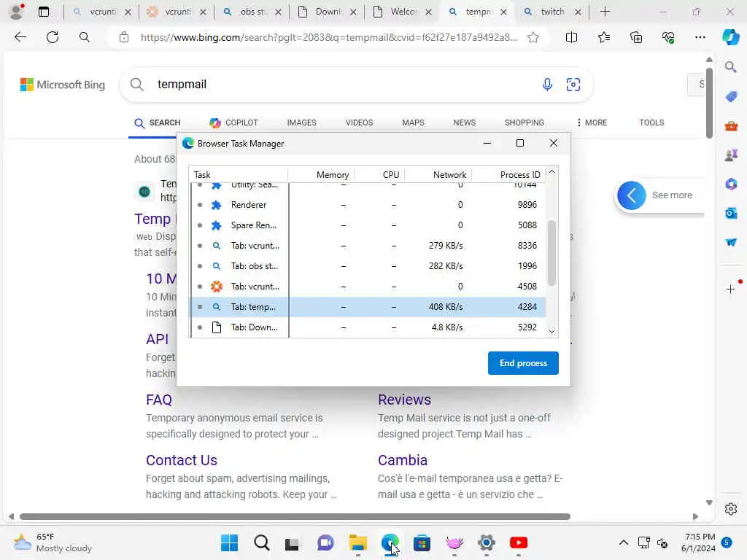Click the toolbar search magnifier icon
This screenshot has height=560, width=747.
[85, 37]
